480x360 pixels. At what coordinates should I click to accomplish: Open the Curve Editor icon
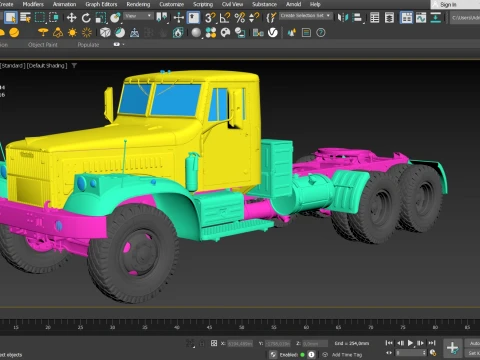tap(421, 17)
